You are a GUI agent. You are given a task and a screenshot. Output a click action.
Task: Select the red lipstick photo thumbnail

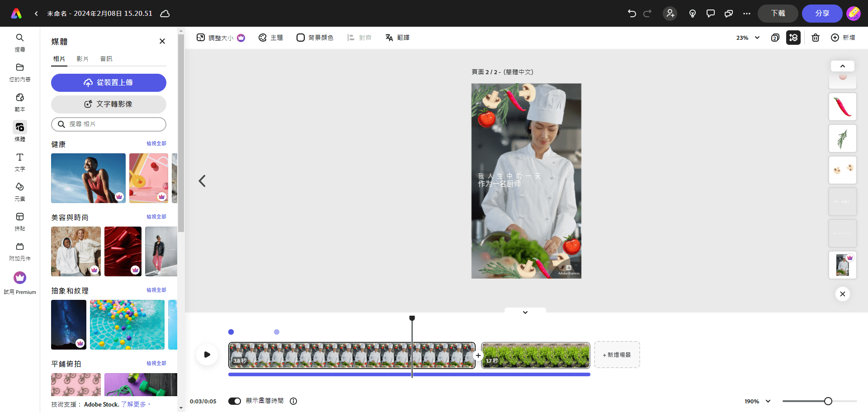(x=123, y=251)
